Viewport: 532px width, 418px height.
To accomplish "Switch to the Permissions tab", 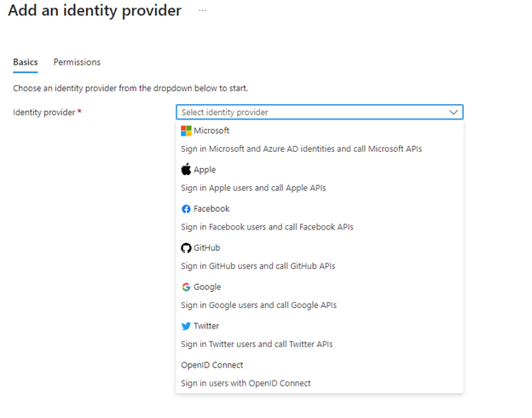I will pyautogui.click(x=77, y=62).
